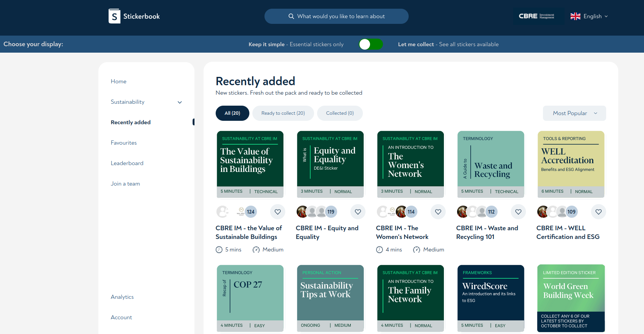Image resolution: width=644 pixels, height=334 pixels.
Task: Click the CBRE Investment Management logo
Action: pos(537,16)
